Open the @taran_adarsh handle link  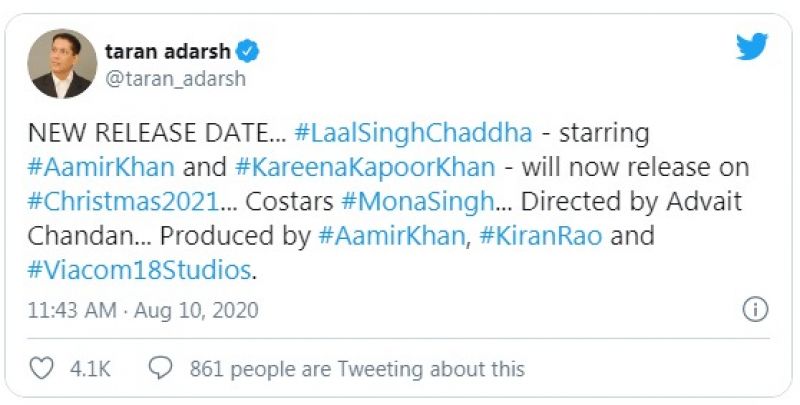pos(174,77)
